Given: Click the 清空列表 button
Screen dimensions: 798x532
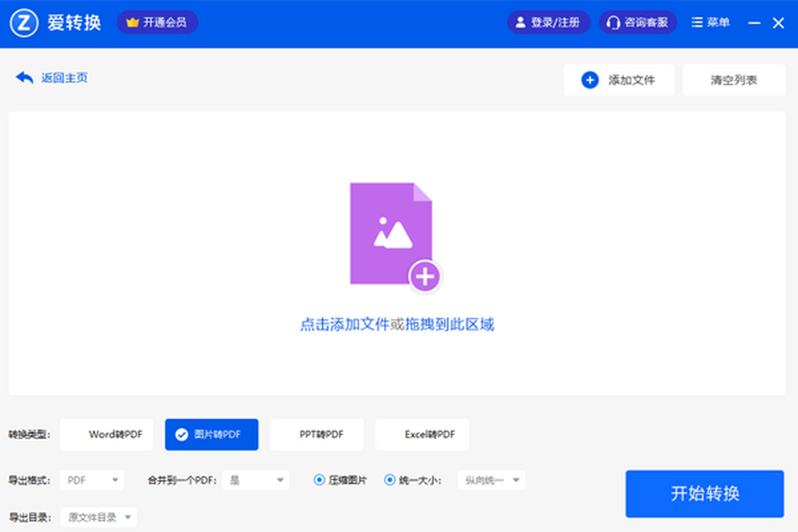Looking at the screenshot, I should click(x=733, y=80).
